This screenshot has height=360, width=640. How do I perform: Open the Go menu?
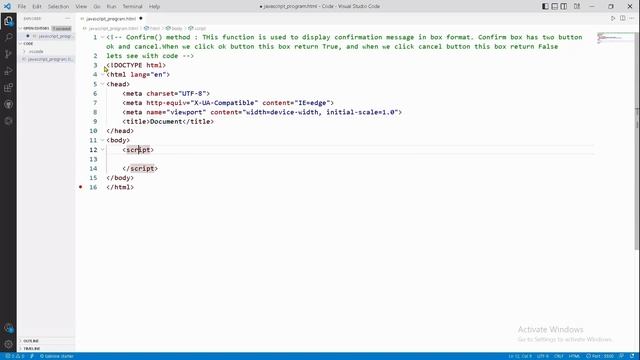pos(97,7)
